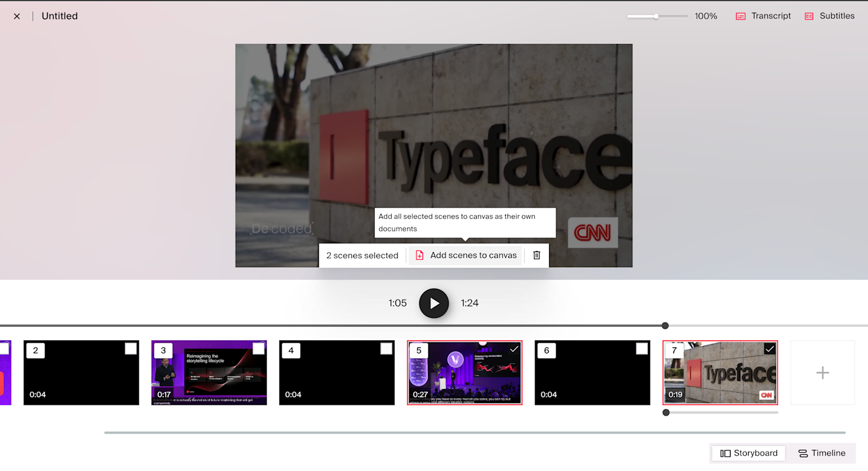Click the horizontal storyboard scrollbar

[475, 432]
